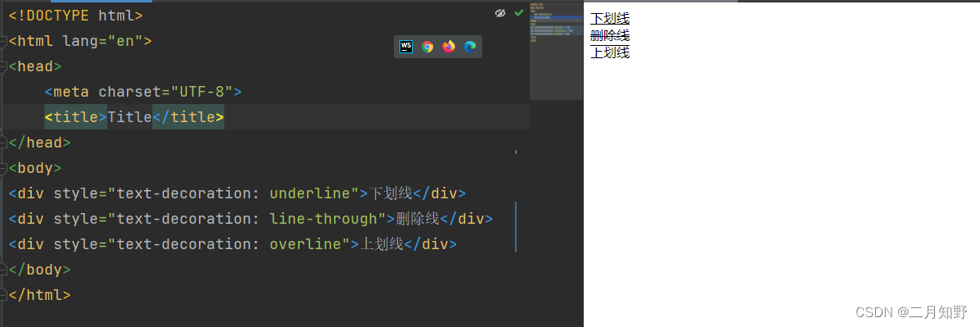
Task: Click the closing html fold marker
Action: 3,294
